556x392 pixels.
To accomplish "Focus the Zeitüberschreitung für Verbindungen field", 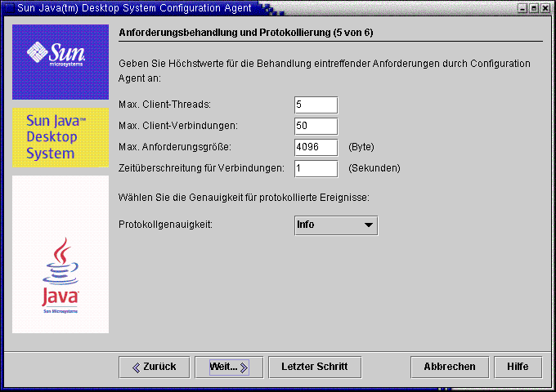I will click(x=316, y=168).
